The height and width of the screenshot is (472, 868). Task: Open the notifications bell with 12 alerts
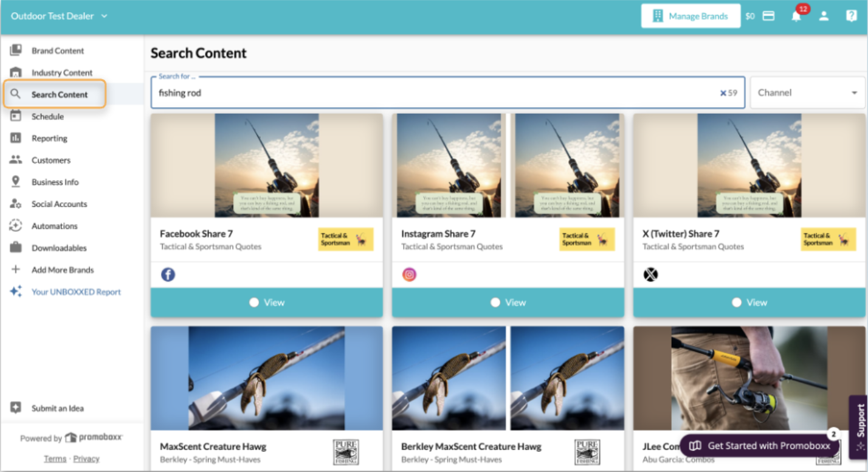(797, 16)
